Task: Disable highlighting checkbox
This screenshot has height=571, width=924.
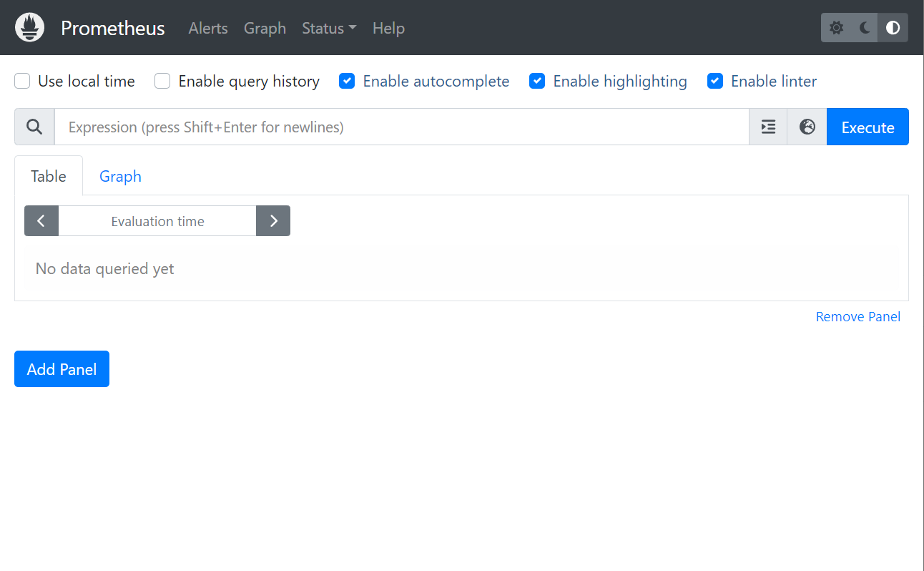Action: click(537, 82)
